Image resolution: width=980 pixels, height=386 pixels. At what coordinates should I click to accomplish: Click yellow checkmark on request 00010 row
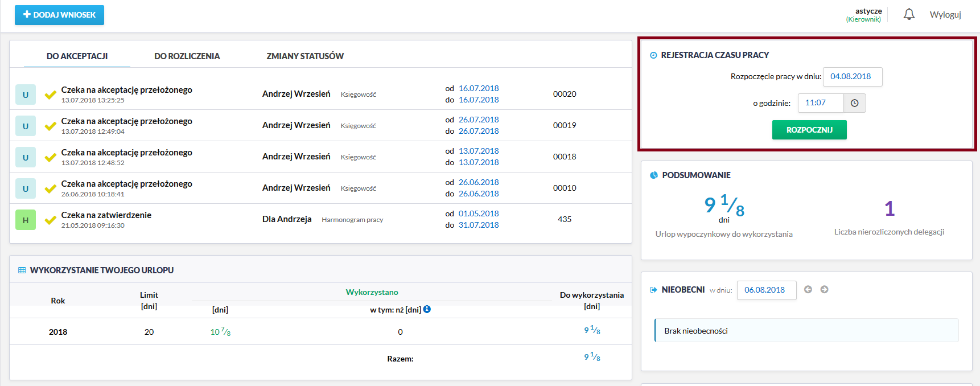[x=51, y=188]
